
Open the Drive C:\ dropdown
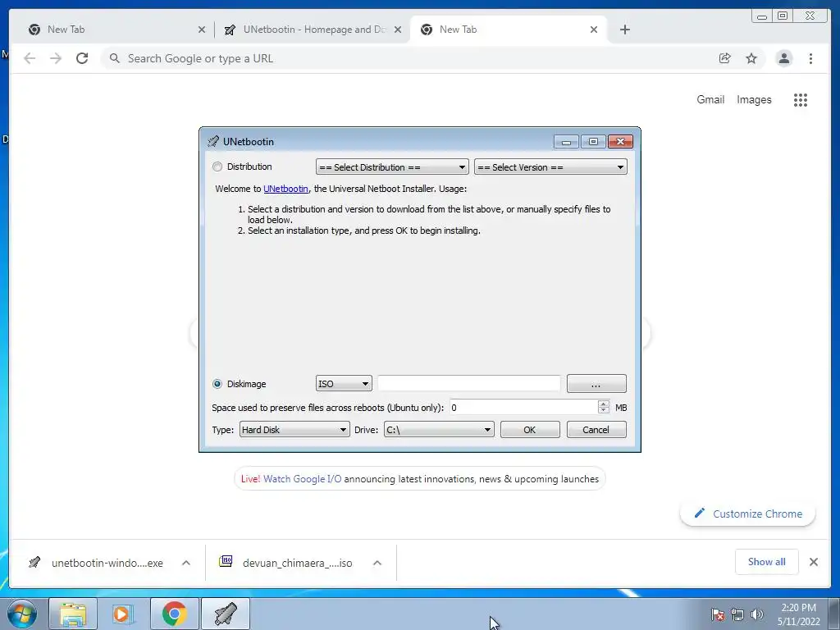pyautogui.click(x=439, y=430)
